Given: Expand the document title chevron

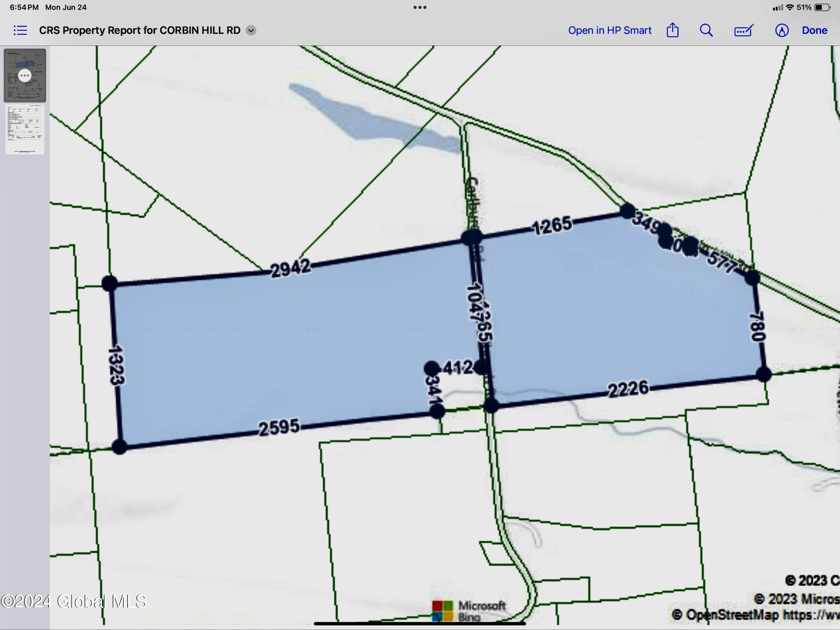Looking at the screenshot, I should point(251,30).
